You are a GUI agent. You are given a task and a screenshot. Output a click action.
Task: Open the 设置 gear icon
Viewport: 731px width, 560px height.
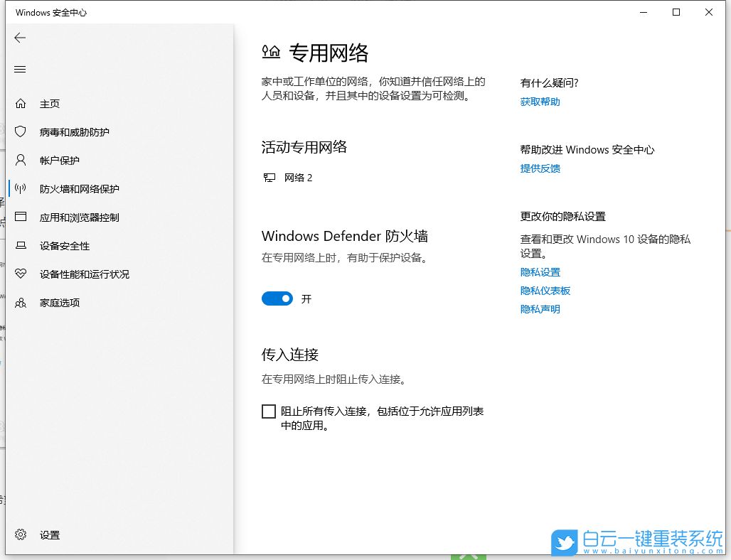(x=21, y=535)
